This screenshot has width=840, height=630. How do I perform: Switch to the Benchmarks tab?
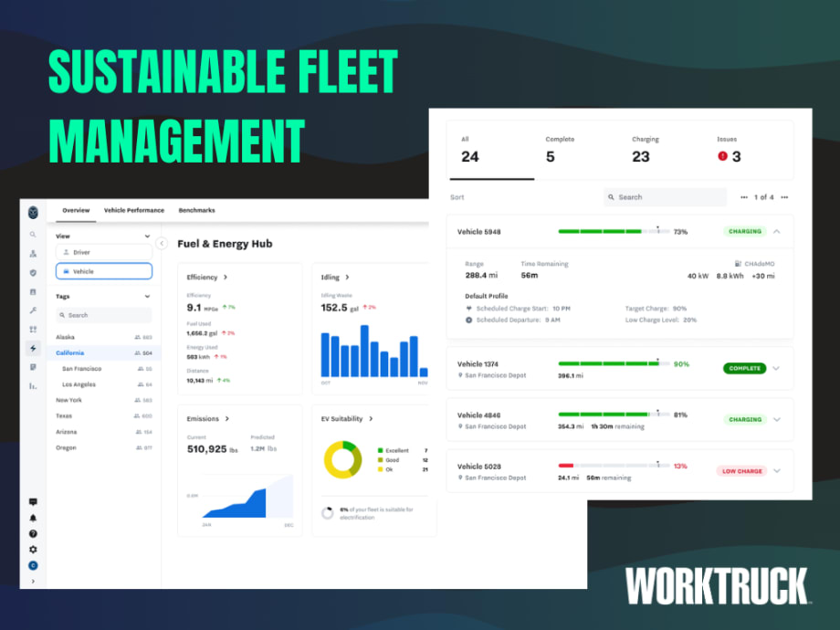tap(196, 210)
